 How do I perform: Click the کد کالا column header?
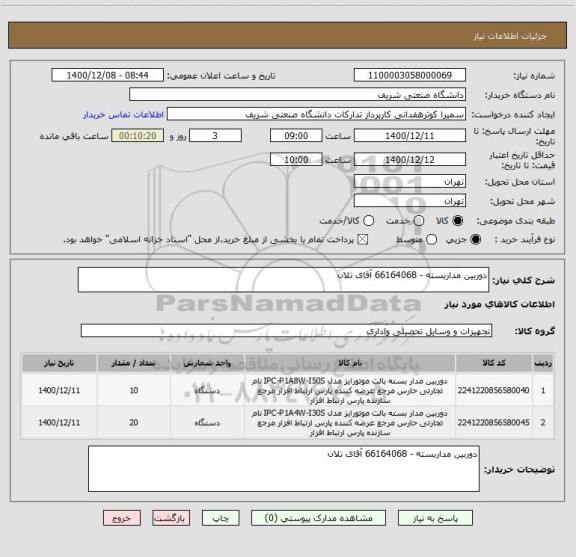pyautogui.click(x=494, y=363)
